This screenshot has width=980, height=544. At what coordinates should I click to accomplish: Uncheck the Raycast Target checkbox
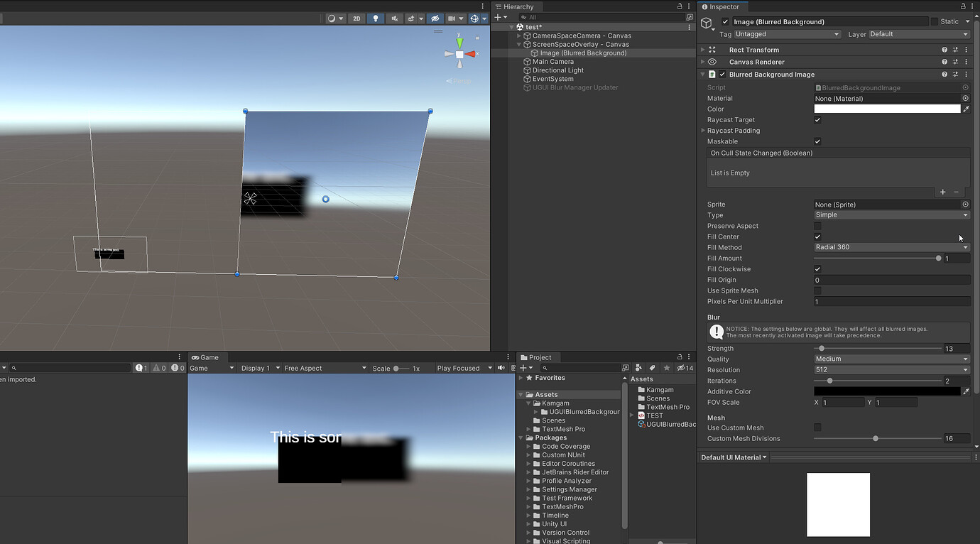pos(817,119)
